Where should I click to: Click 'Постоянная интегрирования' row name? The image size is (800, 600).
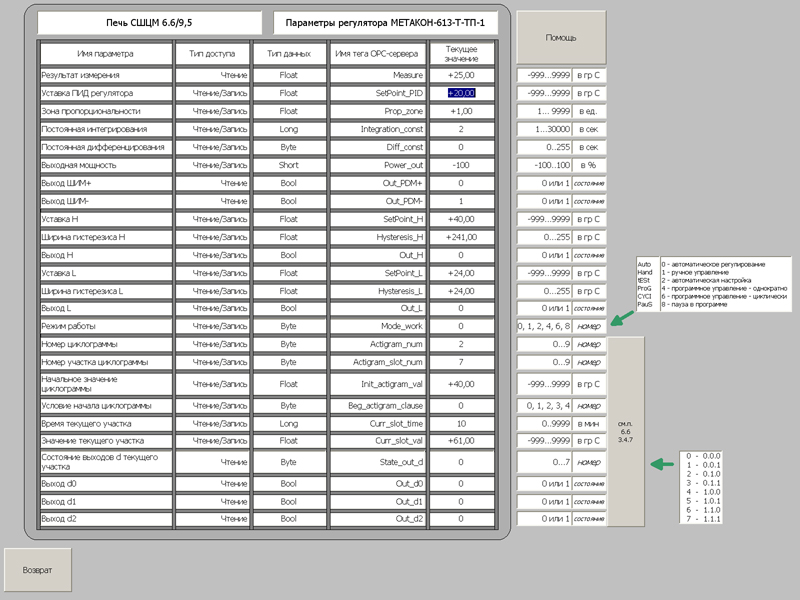[106, 129]
